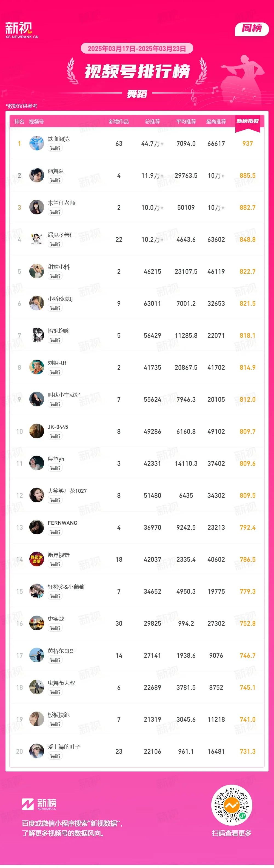This screenshot has height=868, width=274.
Task: Click the date range 2025年03月17日-03月23日 pill
Action: [x=137, y=48]
